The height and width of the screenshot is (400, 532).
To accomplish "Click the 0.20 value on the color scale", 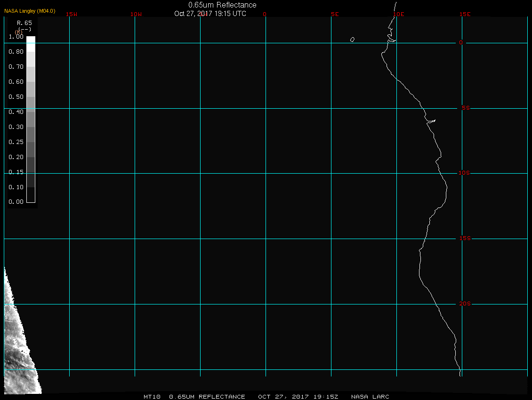I will [x=16, y=157].
